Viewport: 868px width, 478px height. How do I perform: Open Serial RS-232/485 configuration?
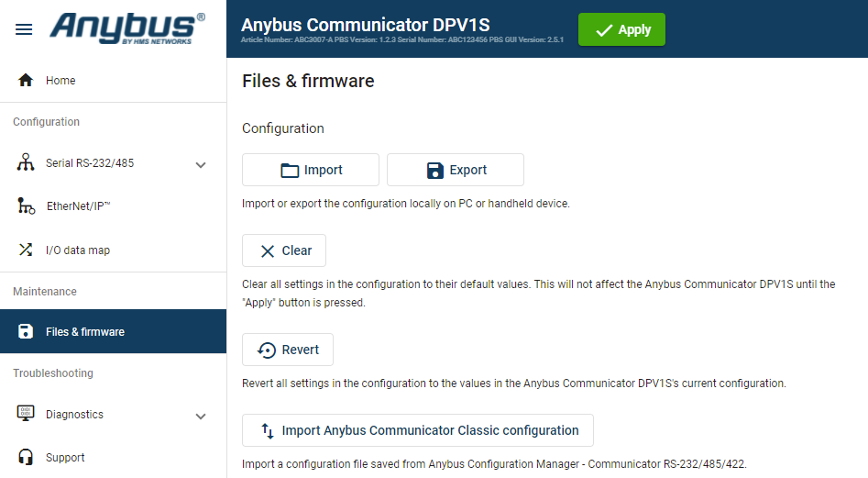tap(113, 162)
